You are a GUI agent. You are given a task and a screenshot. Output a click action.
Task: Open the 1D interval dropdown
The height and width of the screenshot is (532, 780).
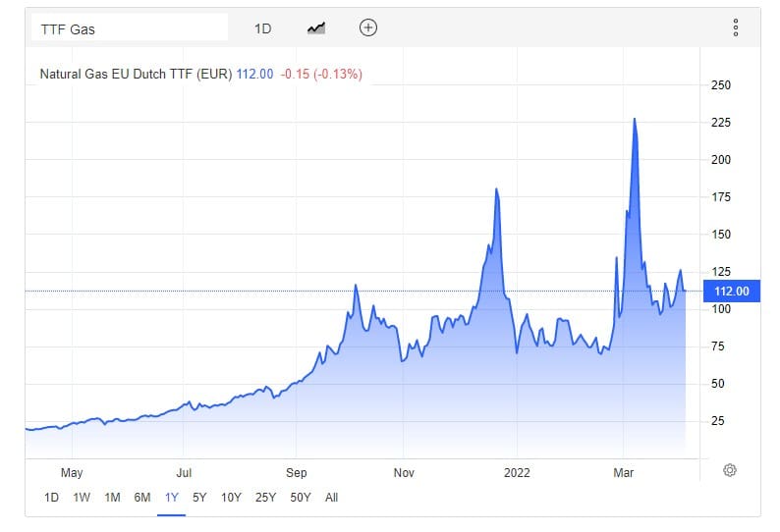262,28
